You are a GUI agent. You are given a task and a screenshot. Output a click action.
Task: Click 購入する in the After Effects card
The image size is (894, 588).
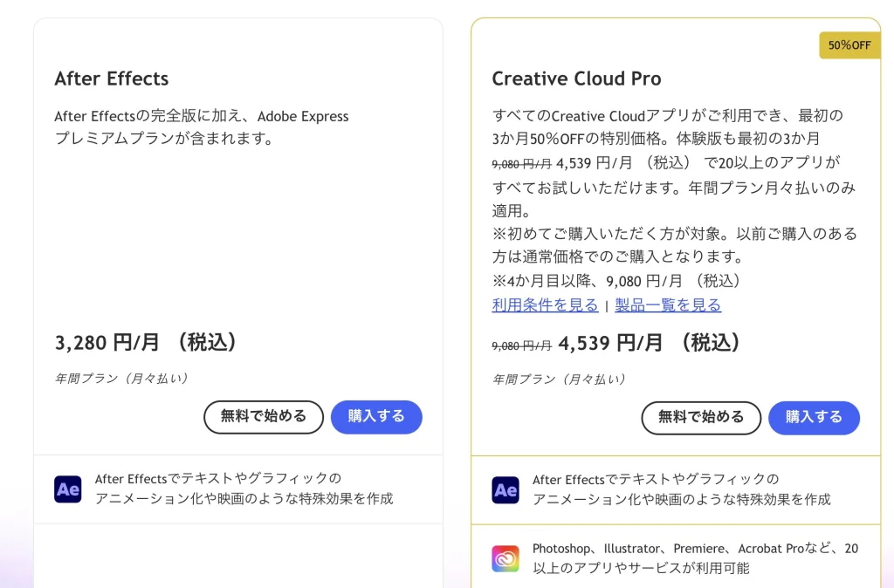(376, 417)
